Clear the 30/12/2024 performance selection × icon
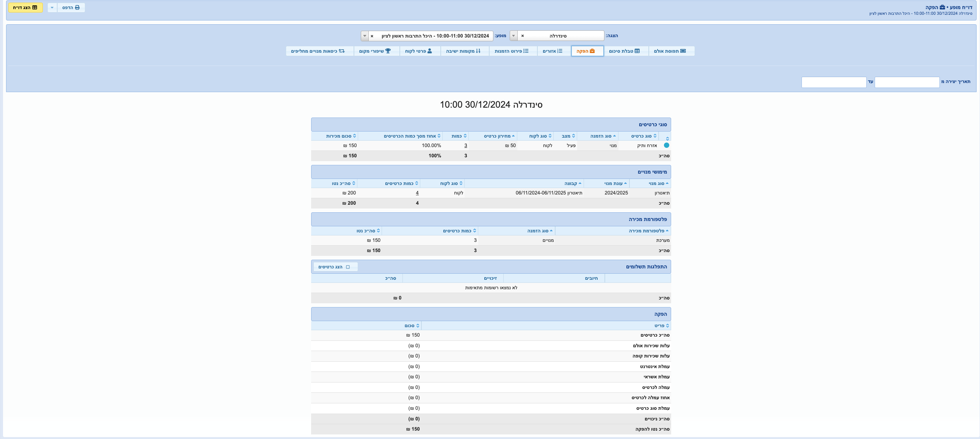 point(372,36)
